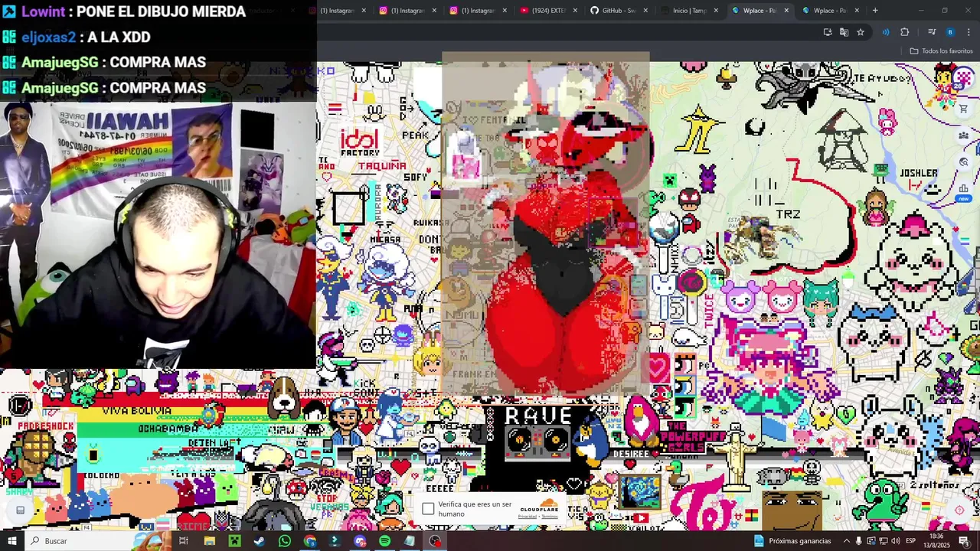Open the Chrome three-dot menu

coord(969,32)
